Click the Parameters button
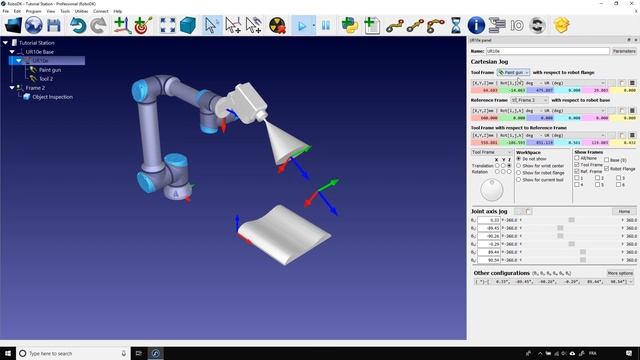640x360 pixels. point(624,51)
